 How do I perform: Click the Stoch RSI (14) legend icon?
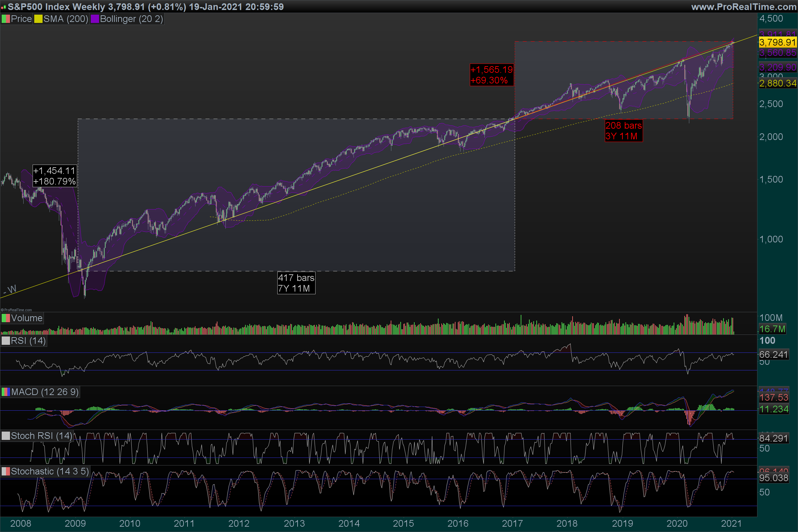click(6, 436)
